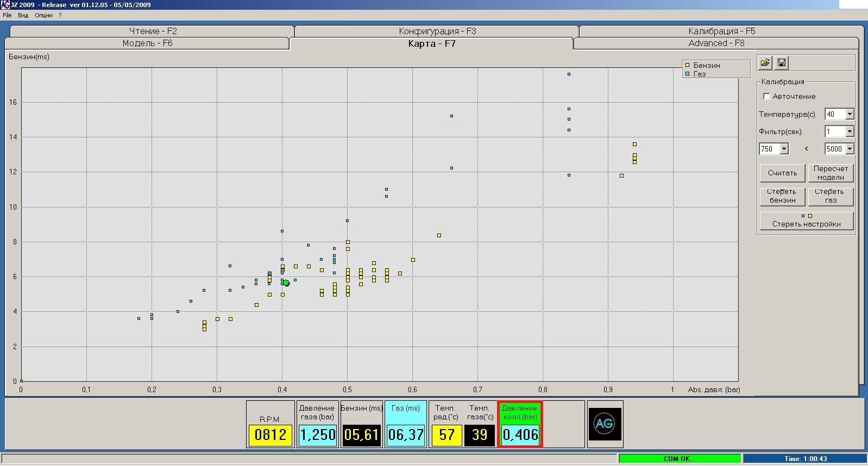The height and width of the screenshot is (466, 868).
Task: Click the save floppy disk icon
Action: click(782, 63)
